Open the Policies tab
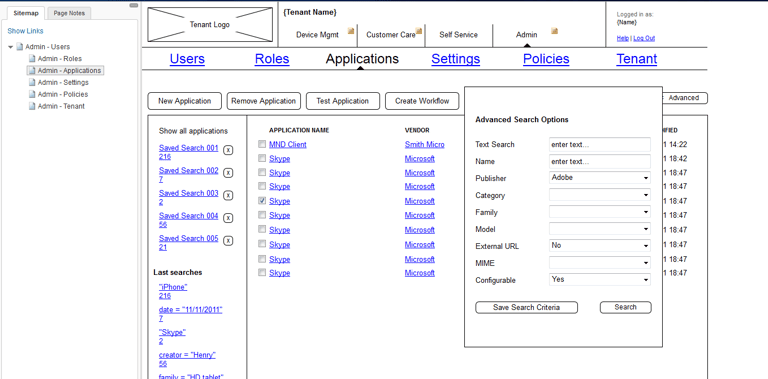The image size is (768, 379). [x=546, y=59]
